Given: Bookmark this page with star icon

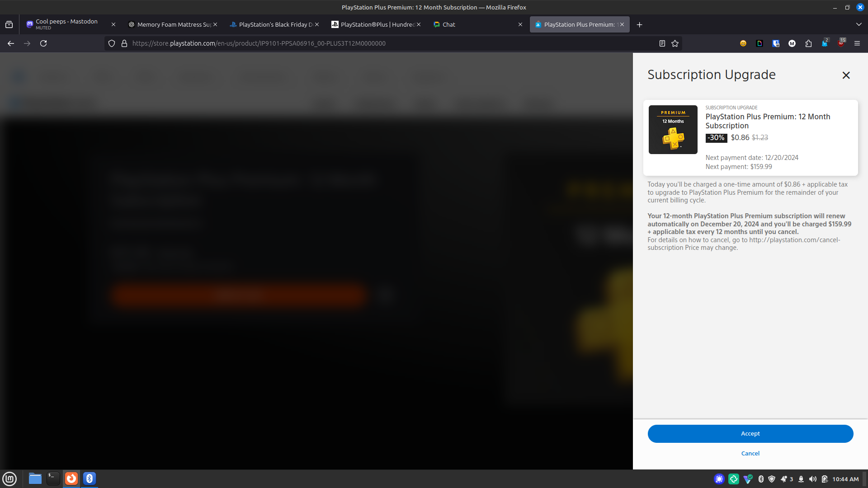Looking at the screenshot, I should pyautogui.click(x=675, y=43).
